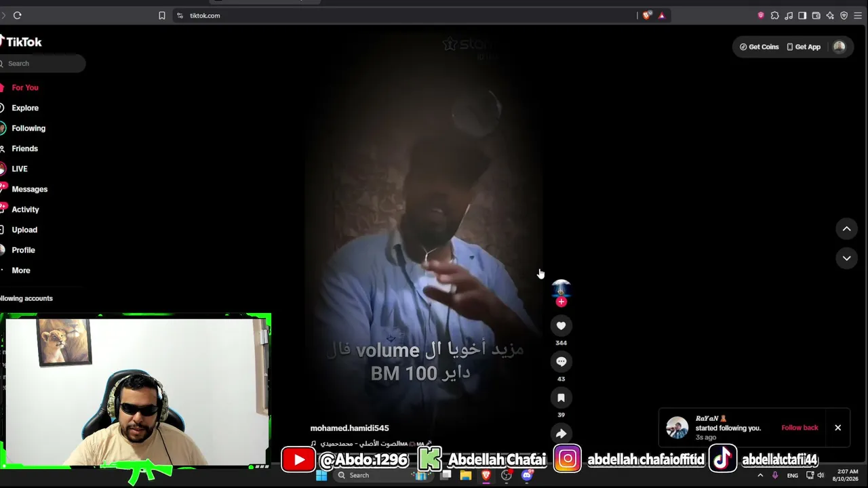The width and height of the screenshot is (868, 488).
Task: Open Leo AI sparkle icon
Action: pyautogui.click(x=830, y=16)
